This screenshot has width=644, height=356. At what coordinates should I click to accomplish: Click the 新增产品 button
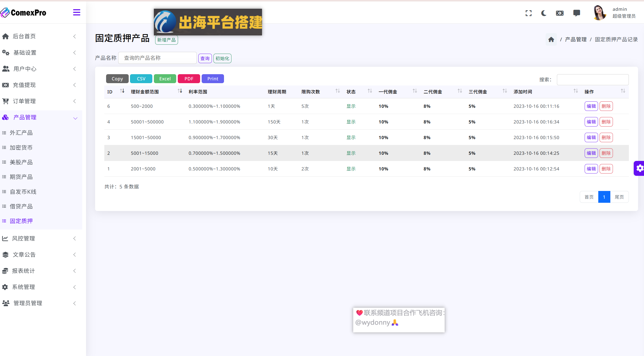point(166,40)
